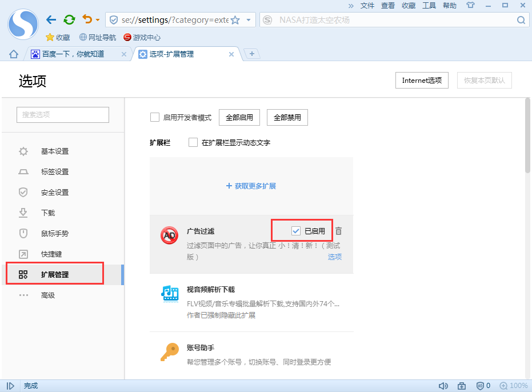532x392 pixels.
Task: Check 在扩展栏显示动态文字 checkbox
Action: pos(193,142)
